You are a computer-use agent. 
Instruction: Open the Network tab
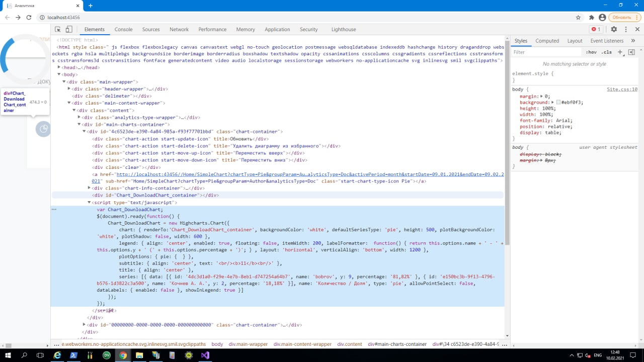(179, 30)
